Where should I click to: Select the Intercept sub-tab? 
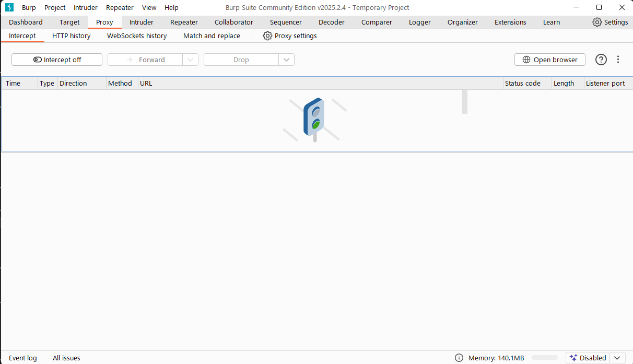point(22,36)
